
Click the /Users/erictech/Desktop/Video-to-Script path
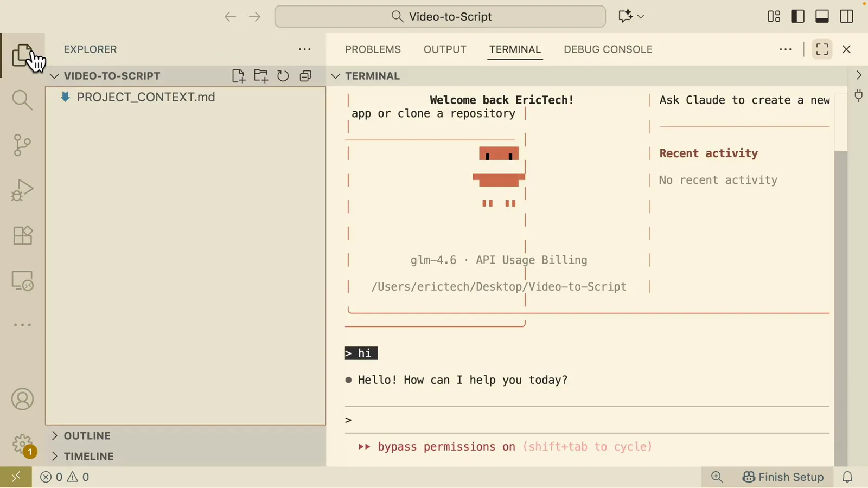[x=499, y=287]
